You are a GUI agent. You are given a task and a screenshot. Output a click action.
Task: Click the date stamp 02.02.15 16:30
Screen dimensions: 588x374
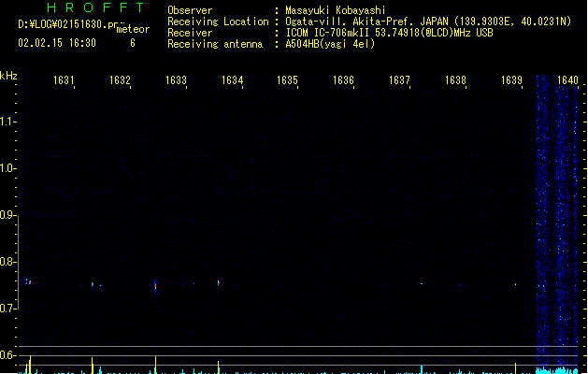pos(57,43)
